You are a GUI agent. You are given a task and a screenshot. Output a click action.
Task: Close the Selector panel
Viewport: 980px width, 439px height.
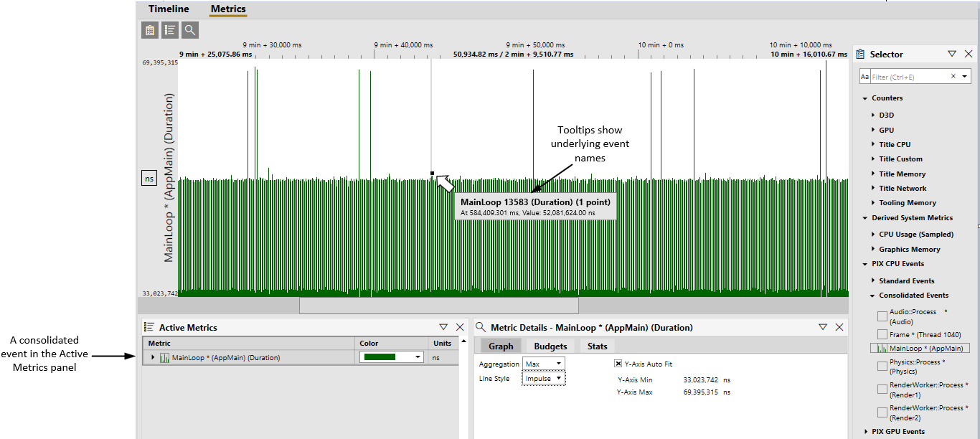[968, 54]
